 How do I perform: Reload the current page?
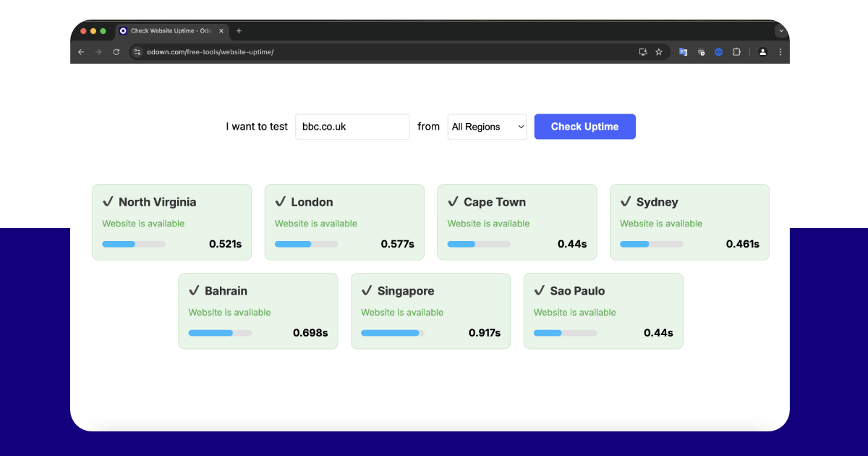(x=116, y=52)
